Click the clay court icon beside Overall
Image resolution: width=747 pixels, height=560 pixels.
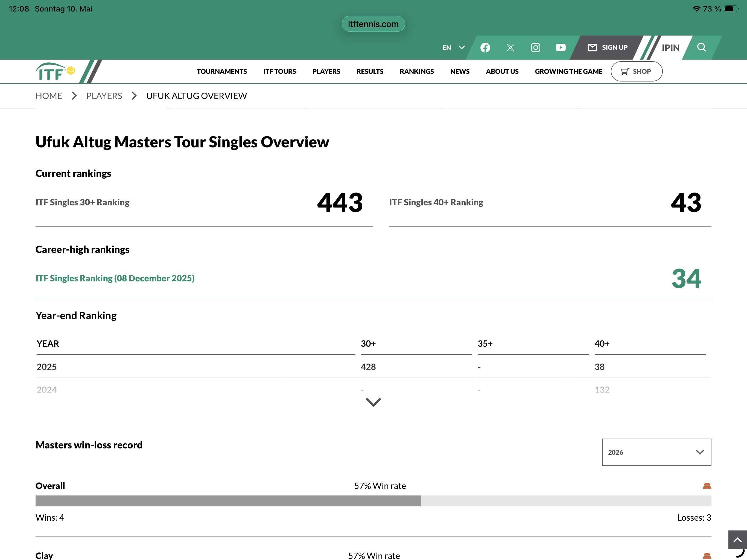click(x=707, y=486)
